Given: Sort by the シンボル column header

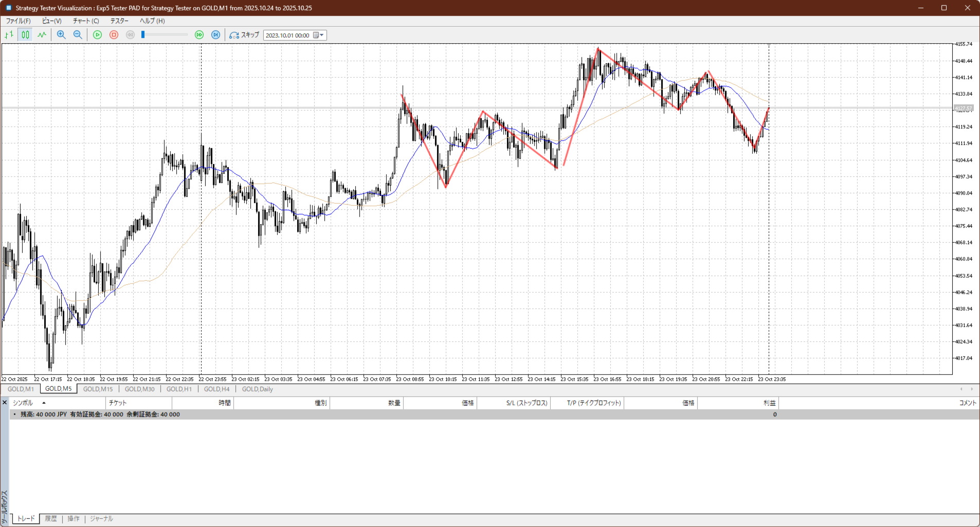Looking at the screenshot, I should (x=23, y=403).
